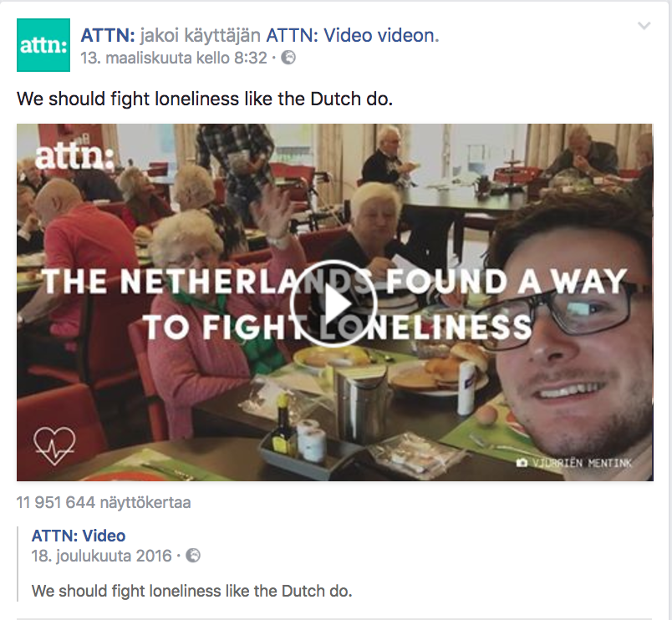Click the globe icon beside 18. joulukuuta 2016
Screen dimensions: 672x620
point(193,556)
